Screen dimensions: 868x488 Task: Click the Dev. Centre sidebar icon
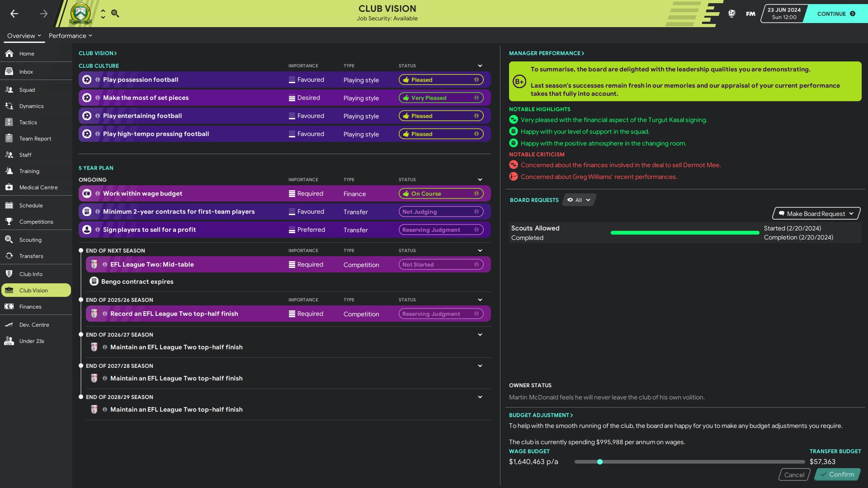click(9, 324)
